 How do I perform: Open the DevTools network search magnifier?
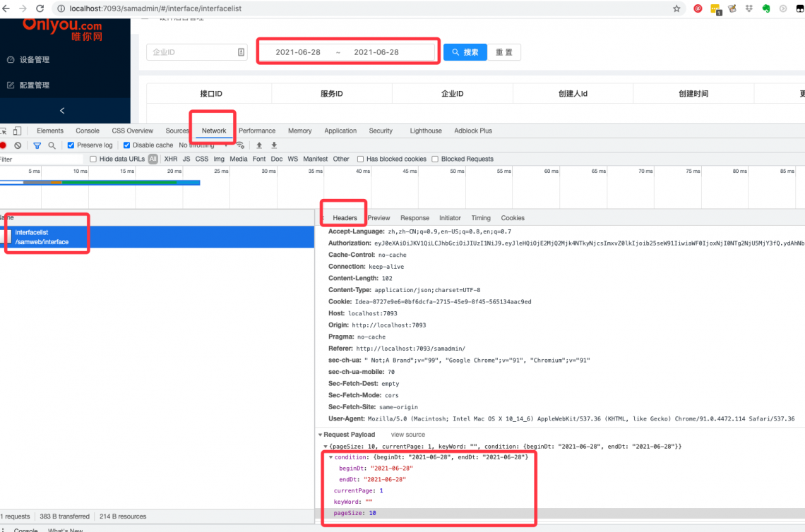click(x=52, y=145)
